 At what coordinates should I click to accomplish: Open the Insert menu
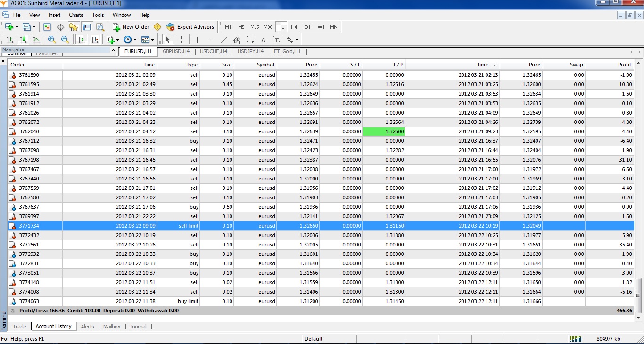click(55, 15)
